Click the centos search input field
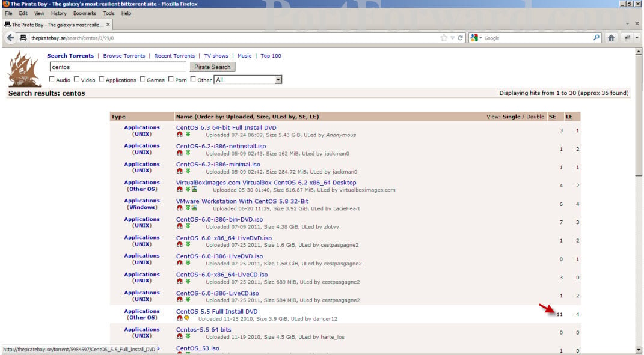Viewport: 644px width, 355px height. pyautogui.click(x=118, y=67)
